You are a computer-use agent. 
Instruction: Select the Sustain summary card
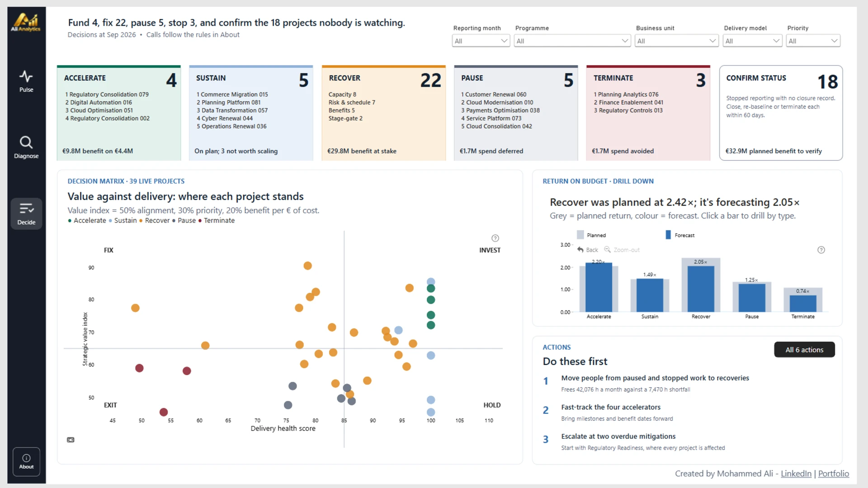click(x=251, y=113)
